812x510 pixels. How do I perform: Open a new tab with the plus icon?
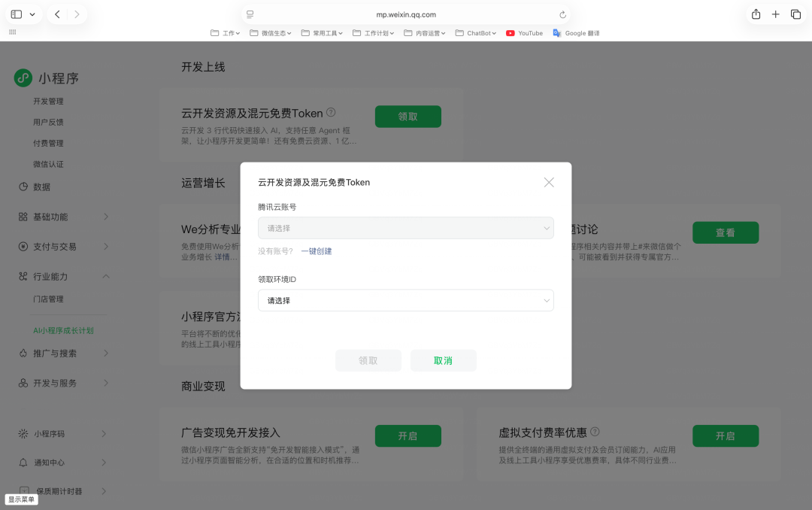pos(775,14)
